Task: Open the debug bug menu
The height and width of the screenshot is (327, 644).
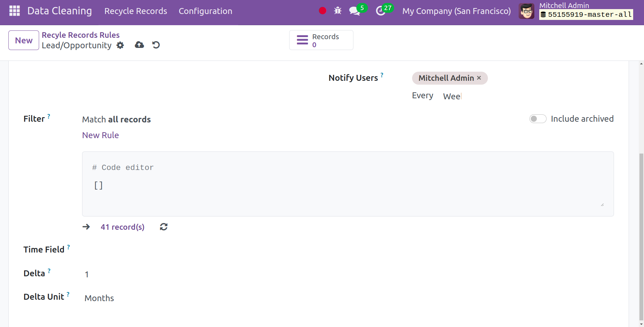Action: click(337, 10)
